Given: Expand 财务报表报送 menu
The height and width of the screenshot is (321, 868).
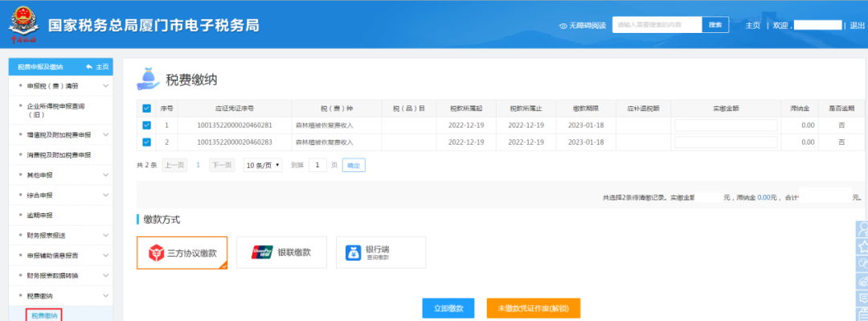Looking at the screenshot, I should click(61, 236).
